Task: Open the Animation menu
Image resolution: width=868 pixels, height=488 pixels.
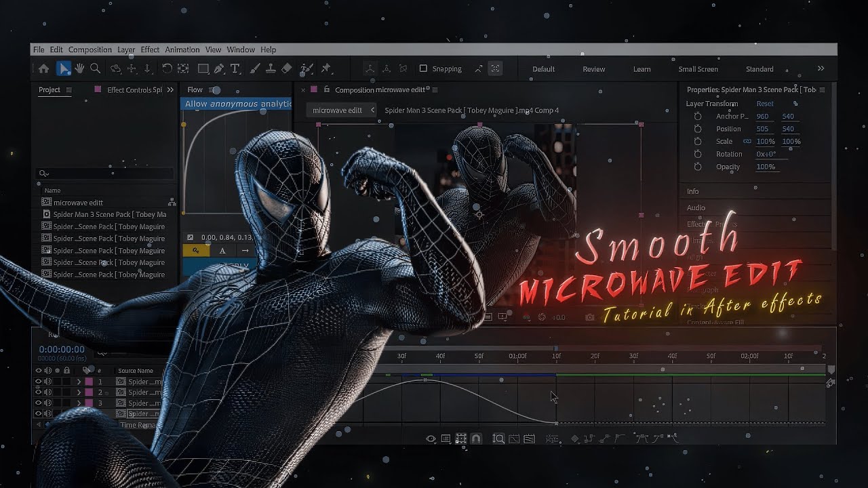Action: pos(182,49)
